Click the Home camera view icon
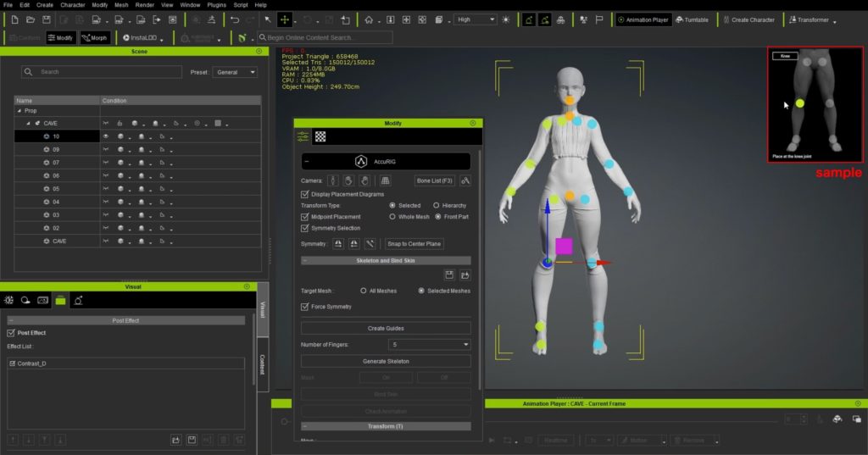This screenshot has height=455, width=868. click(369, 19)
